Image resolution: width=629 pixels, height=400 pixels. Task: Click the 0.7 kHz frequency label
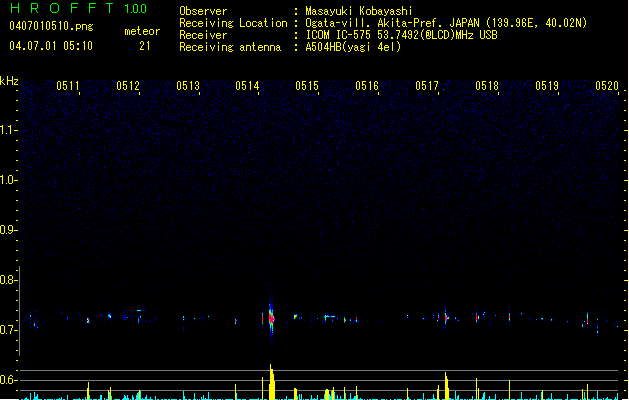click(x=8, y=330)
